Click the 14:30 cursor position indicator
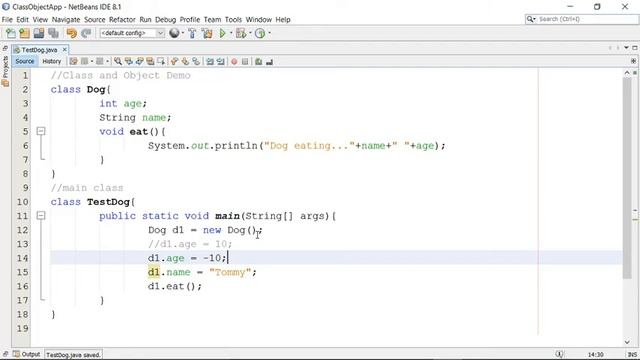The width and height of the screenshot is (640, 360). point(596,354)
